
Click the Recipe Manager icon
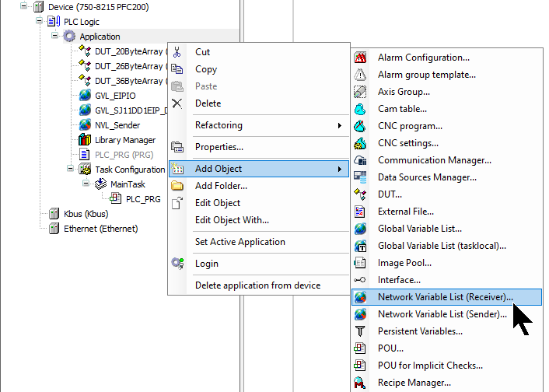tap(360, 383)
